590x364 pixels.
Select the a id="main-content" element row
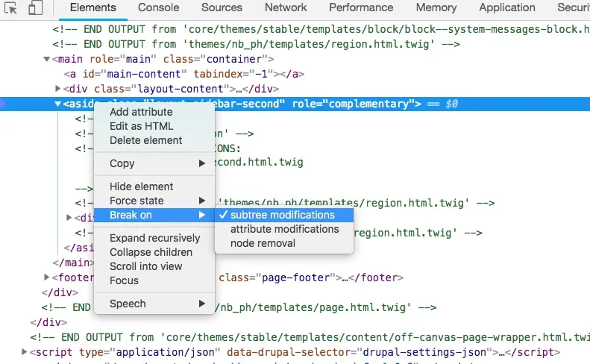click(x=184, y=74)
